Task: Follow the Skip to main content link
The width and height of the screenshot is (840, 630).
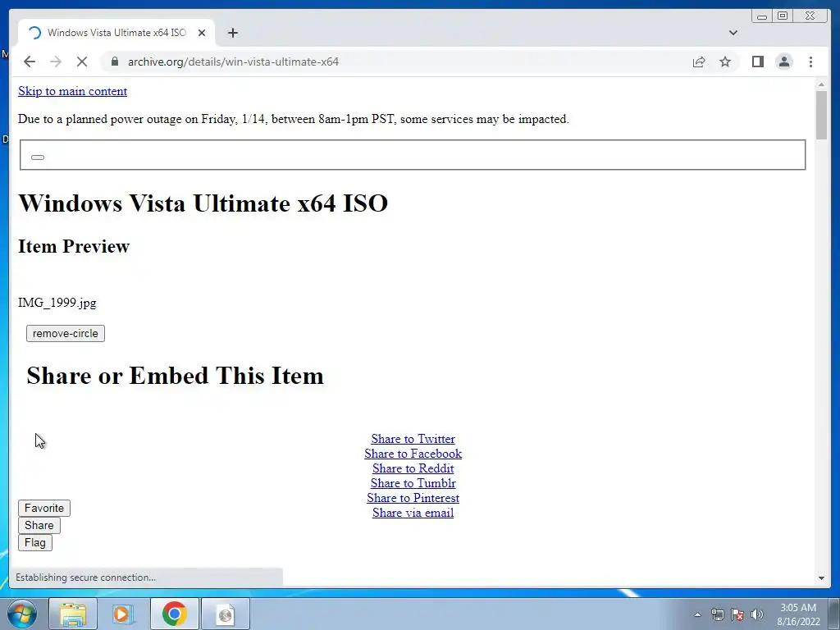Action: (72, 91)
